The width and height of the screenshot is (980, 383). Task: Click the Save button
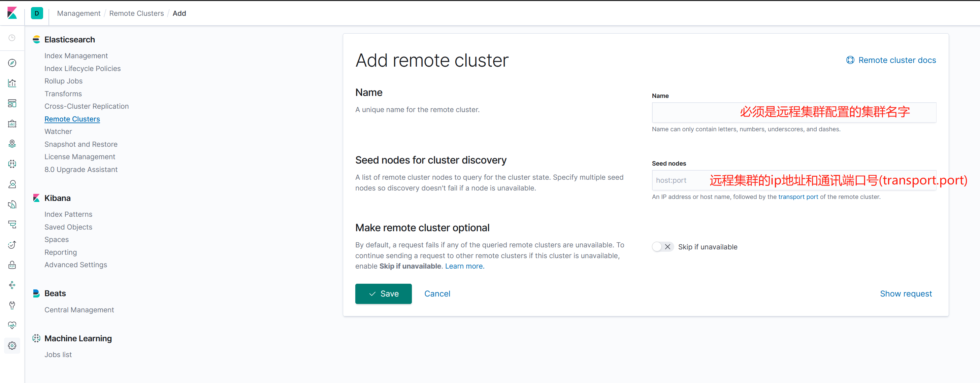coord(383,293)
